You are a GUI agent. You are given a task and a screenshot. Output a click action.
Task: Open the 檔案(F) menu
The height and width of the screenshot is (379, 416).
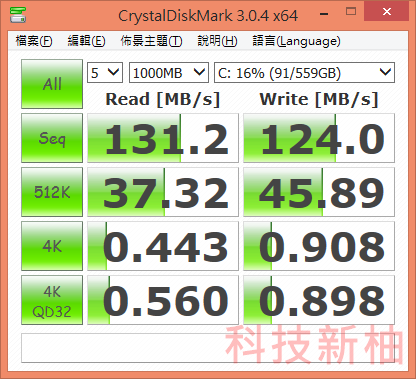(x=34, y=41)
